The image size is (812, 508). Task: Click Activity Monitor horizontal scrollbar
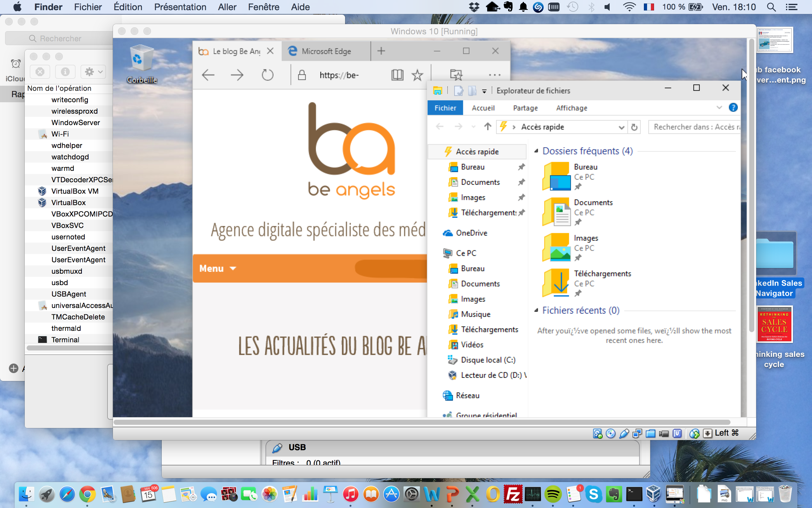pos(69,348)
